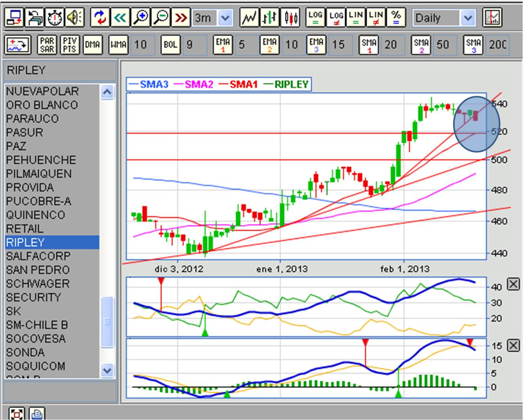Select SM-CHILE B in the stock list
Viewport: 523px width, 420px height.
(x=52, y=325)
